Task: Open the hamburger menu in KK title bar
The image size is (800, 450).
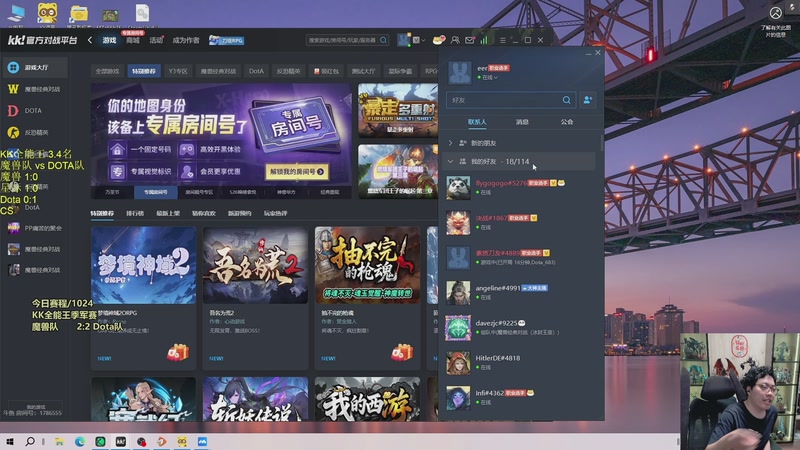Action: coord(503,40)
